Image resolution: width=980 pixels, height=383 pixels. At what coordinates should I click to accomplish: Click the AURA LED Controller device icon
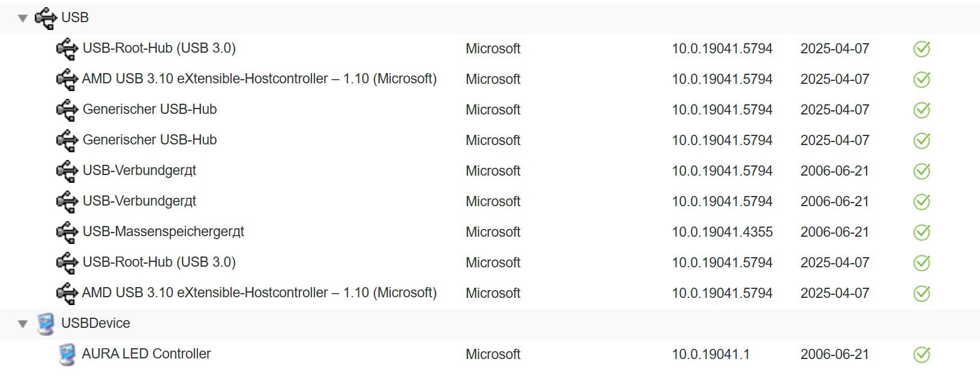67,354
